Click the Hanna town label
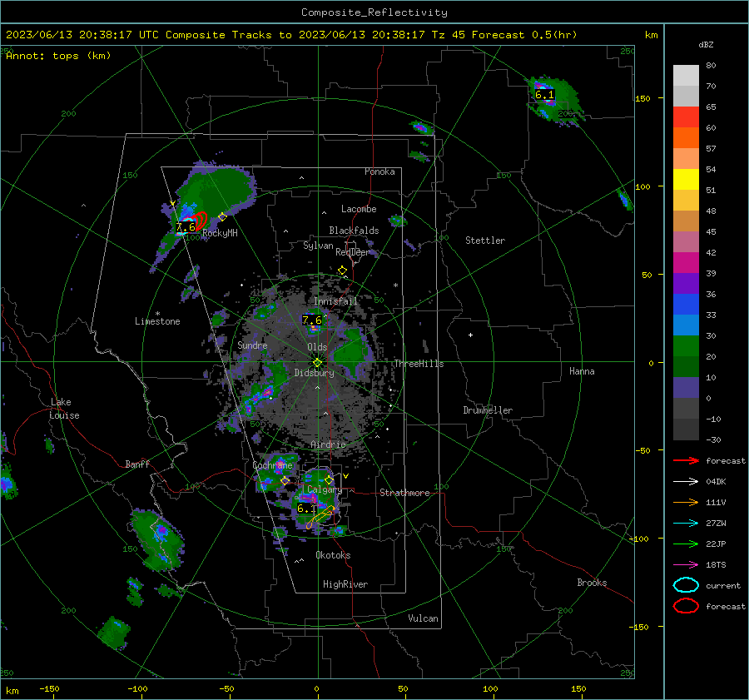This screenshot has width=749, height=700. coord(582,371)
